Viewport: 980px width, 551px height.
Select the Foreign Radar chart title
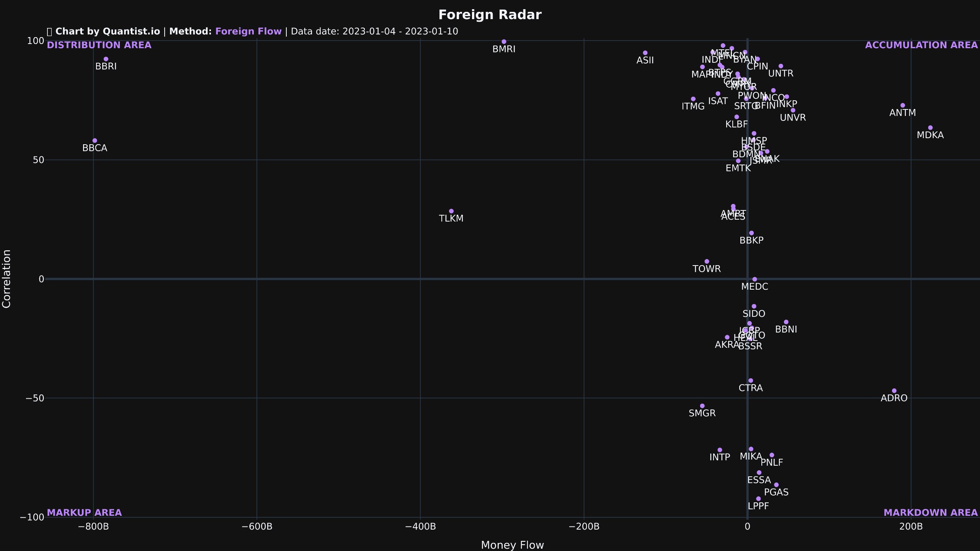(x=490, y=14)
